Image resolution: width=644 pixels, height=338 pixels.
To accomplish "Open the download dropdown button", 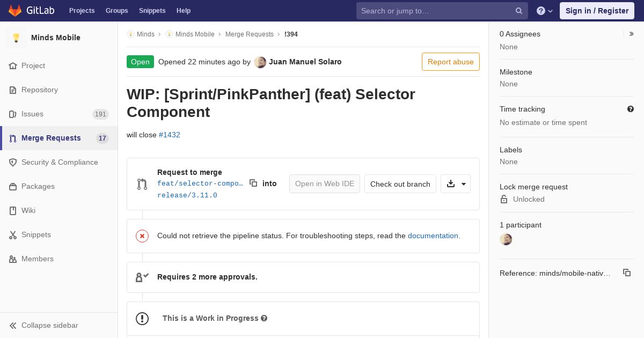I will (456, 184).
